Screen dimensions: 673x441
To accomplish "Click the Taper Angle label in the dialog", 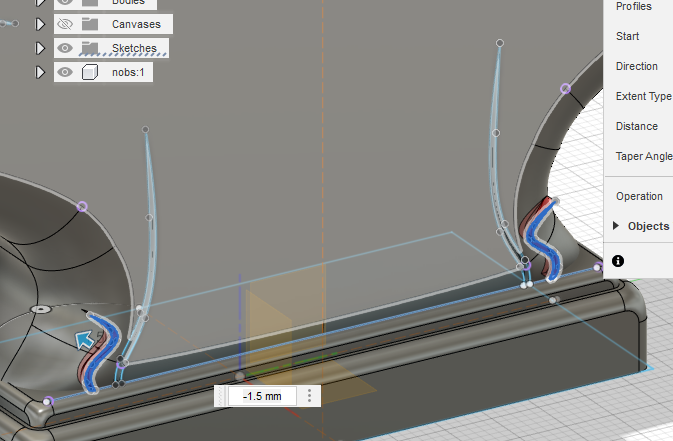I will [x=644, y=156].
